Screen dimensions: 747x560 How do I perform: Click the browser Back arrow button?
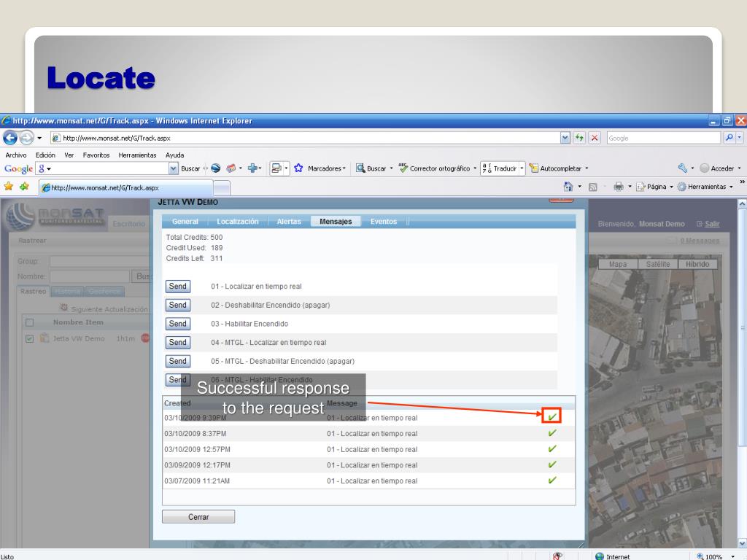(x=10, y=138)
